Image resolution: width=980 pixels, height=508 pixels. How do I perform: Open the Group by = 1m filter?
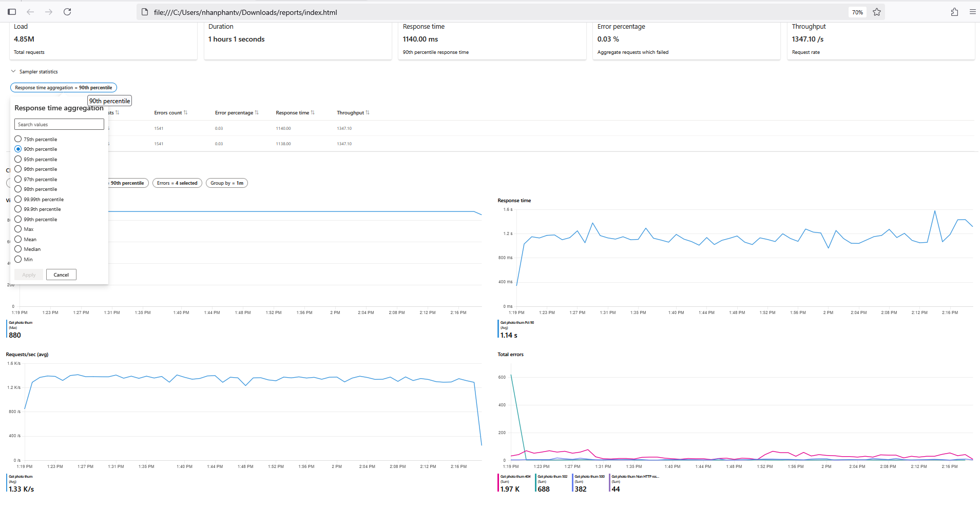[226, 183]
